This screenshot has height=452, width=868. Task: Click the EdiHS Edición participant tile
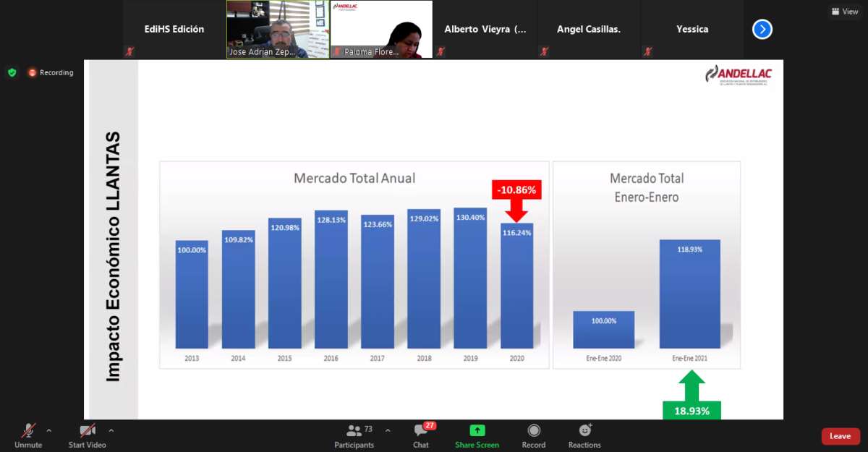coord(174,29)
